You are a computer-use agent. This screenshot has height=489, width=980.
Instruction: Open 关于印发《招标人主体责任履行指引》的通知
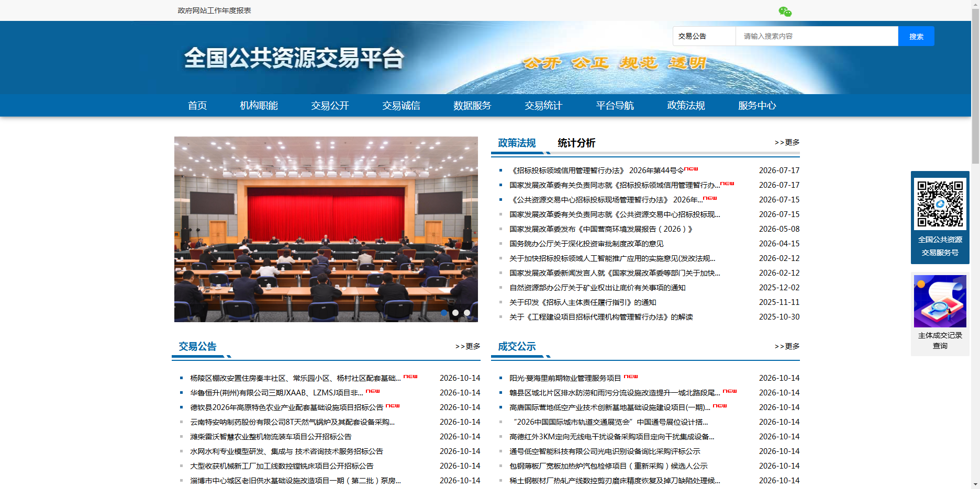pyautogui.click(x=583, y=302)
